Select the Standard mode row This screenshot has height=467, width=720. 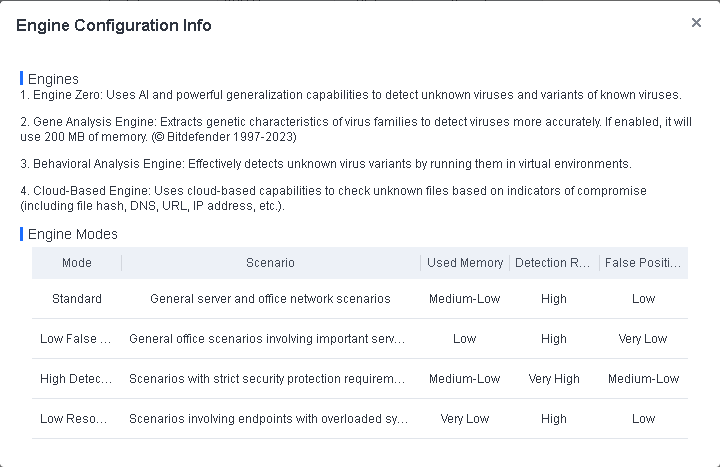click(x=77, y=299)
